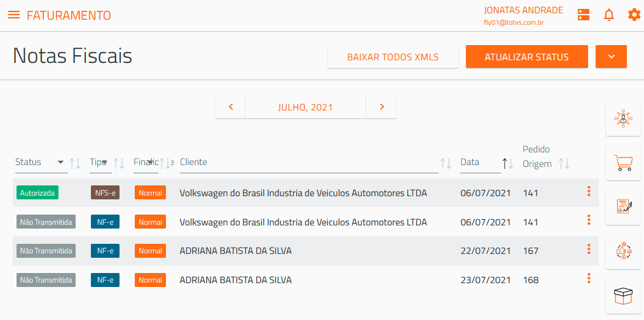The image size is (644, 320).
Task: Focus the Cliente filter field
Action: [309, 163]
